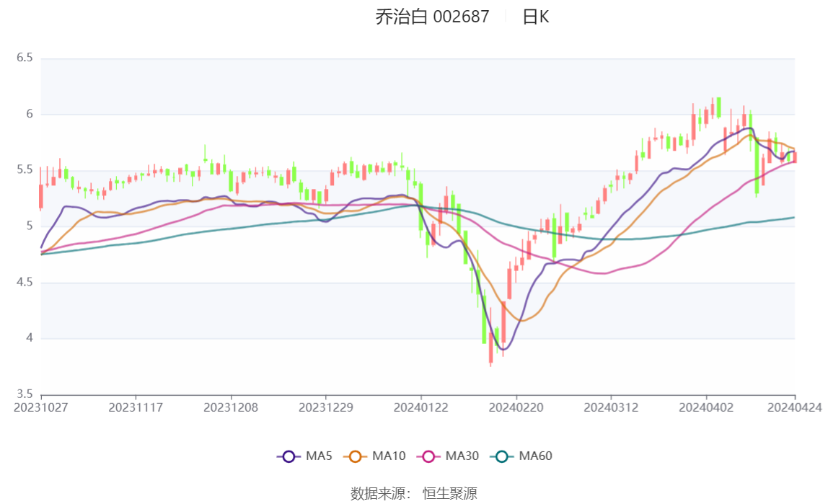Click the 20240220 date axis label
The image size is (828, 504).
[516, 407]
